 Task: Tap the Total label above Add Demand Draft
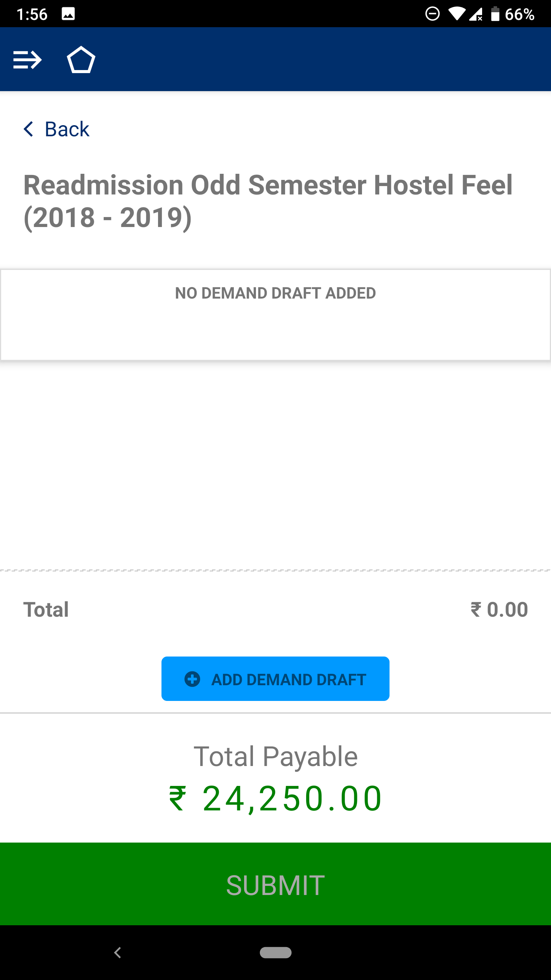46,609
